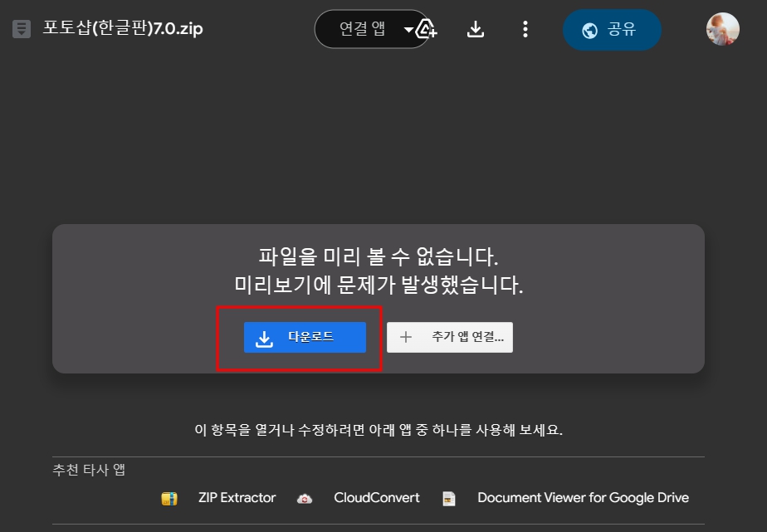The height and width of the screenshot is (532, 767).
Task: Click the chevron arrow on the 연결 앱 selector
Action: tap(410, 28)
